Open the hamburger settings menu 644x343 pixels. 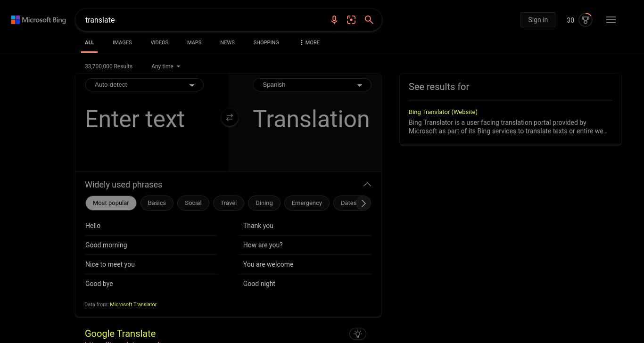click(611, 20)
